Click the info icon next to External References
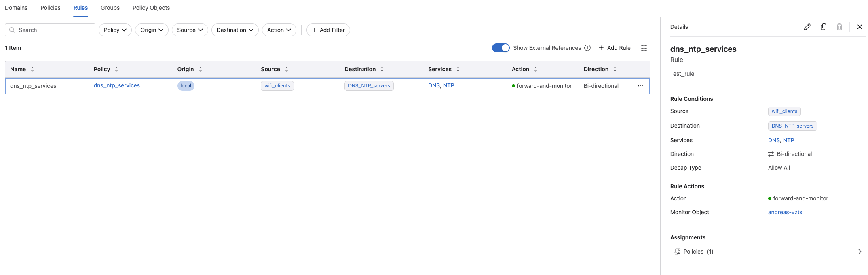This screenshot has width=868, height=275. pyautogui.click(x=587, y=48)
